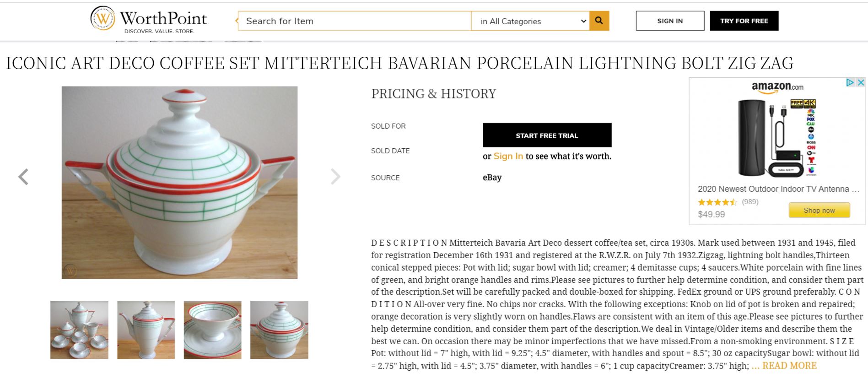868x379 pixels.
Task: Show the next product photo using the right arrow
Action: pos(336,176)
